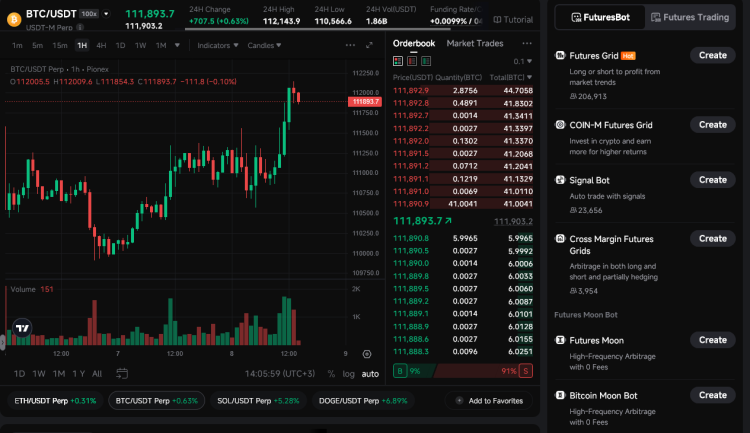Toggle percent scale on chart

[x=331, y=374]
